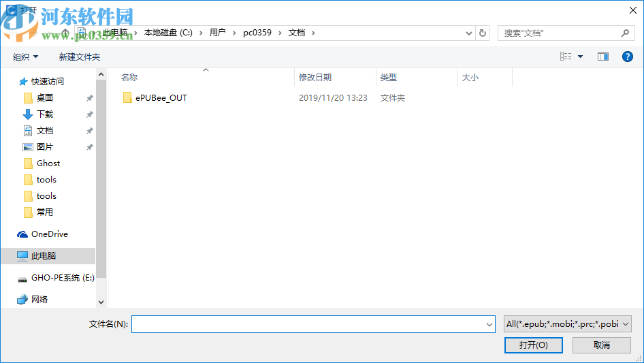Screen dimensions: 644x363
Task: Click the GHO-PE drive icon
Action: pyautogui.click(x=22, y=279)
